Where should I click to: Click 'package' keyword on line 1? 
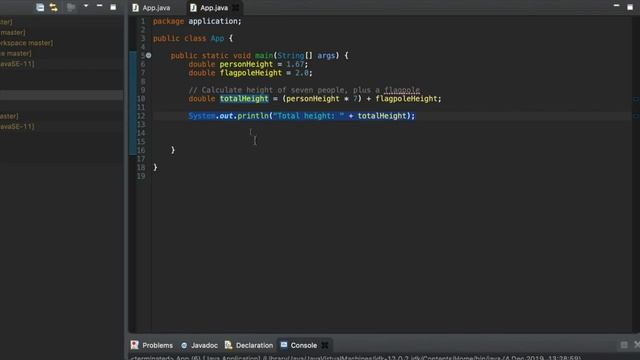[x=168, y=21]
